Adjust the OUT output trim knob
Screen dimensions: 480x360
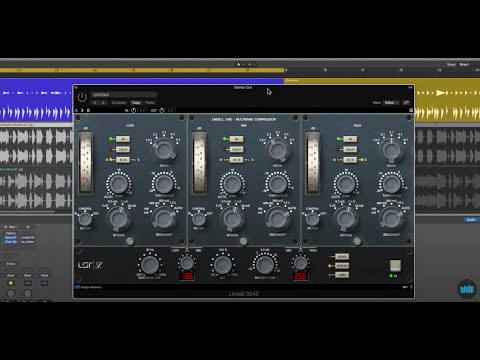[162, 110]
